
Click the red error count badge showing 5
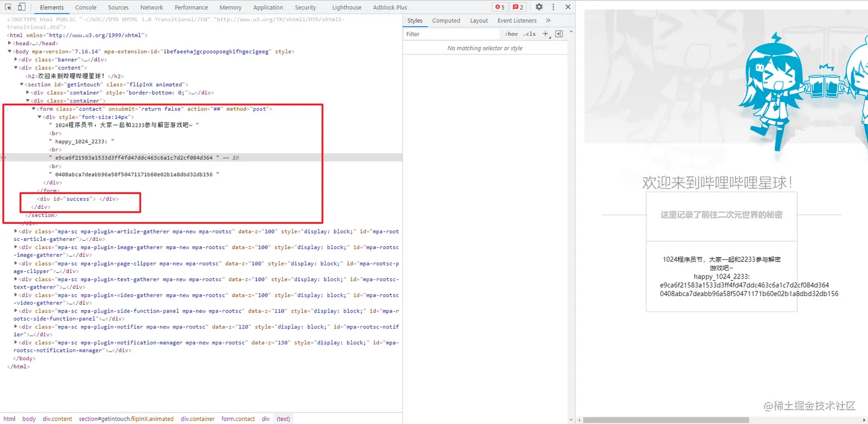coord(499,7)
